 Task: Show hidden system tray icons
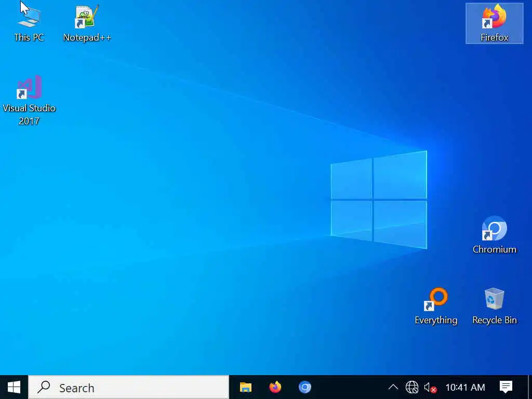click(393, 387)
